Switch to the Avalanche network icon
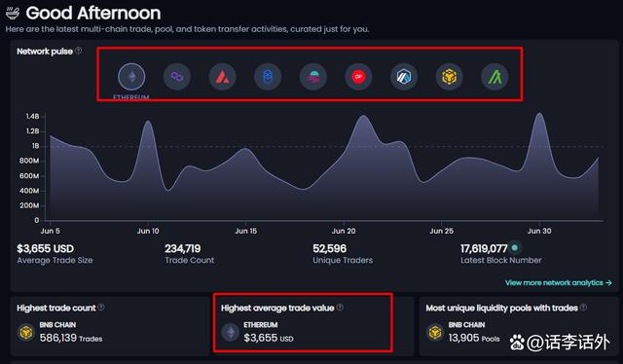Image resolution: width=623 pixels, height=364 pixels. pyautogui.click(x=223, y=77)
